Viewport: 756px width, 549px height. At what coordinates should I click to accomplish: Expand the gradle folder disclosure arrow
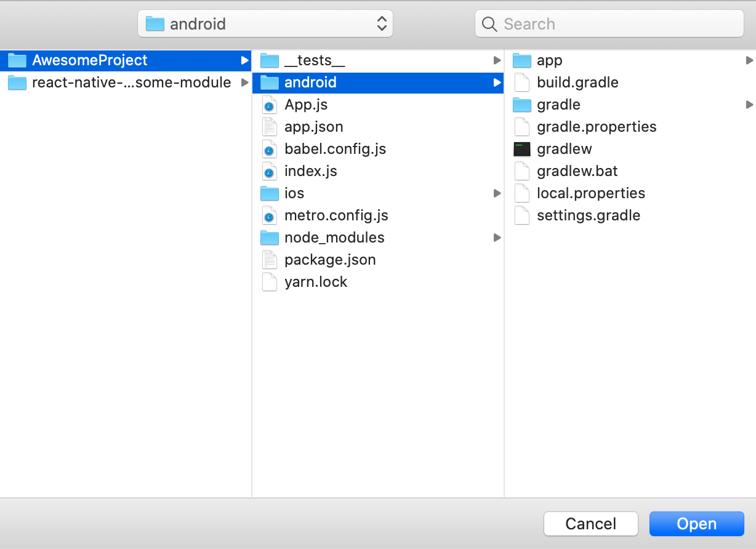pyautogui.click(x=749, y=105)
